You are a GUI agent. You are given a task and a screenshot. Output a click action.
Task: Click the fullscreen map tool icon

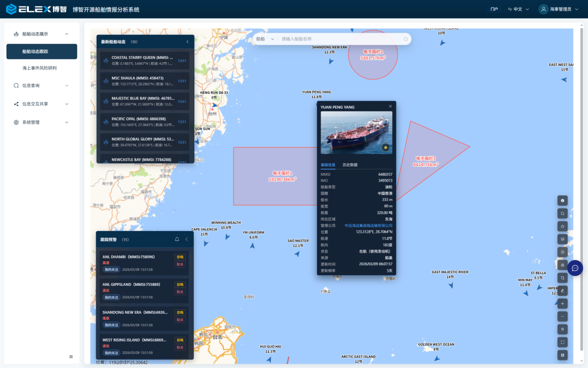(x=562, y=342)
